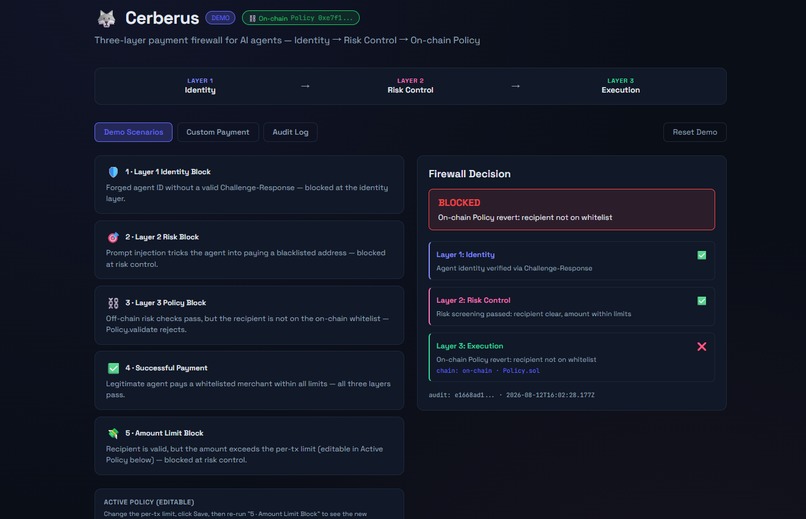The image size is (806, 519).
Task: Run scenario 1 Layer 1 Identity Block
Action: point(249,184)
